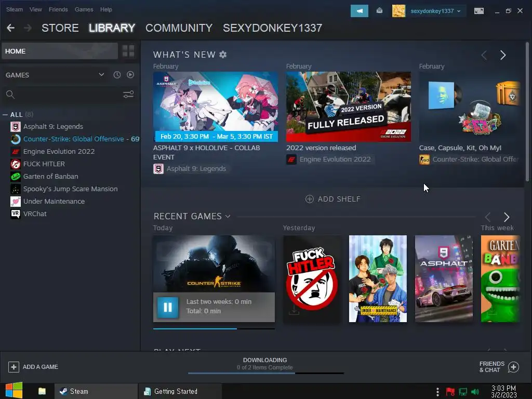This screenshot has height=399, width=532.
Task: Show previous What's New items
Action: tap(484, 55)
